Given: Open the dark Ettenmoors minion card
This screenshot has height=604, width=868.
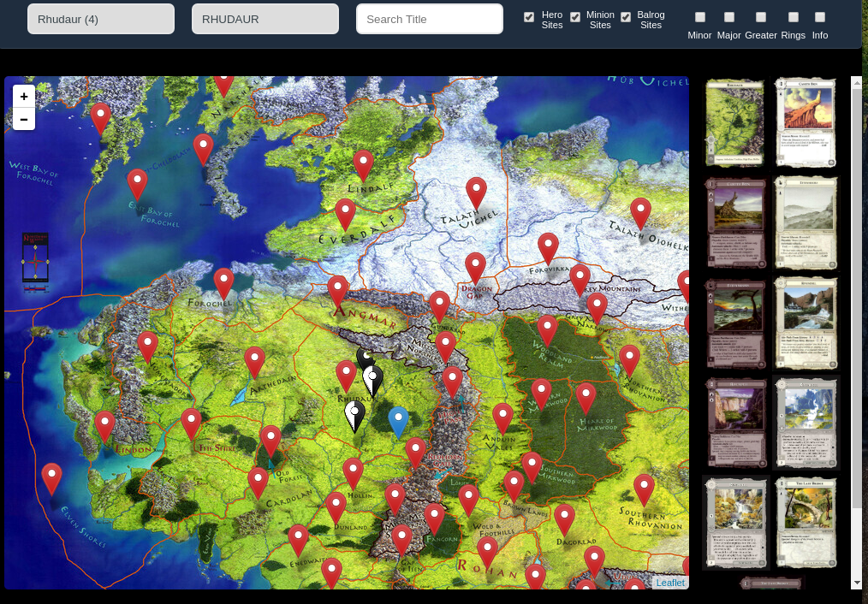Looking at the screenshot, I should (737, 323).
